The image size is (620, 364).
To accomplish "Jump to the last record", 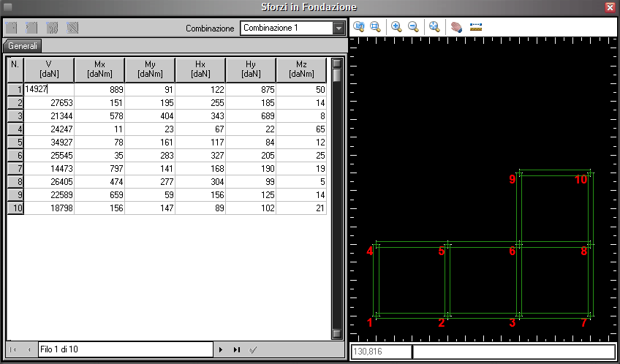I will point(237,350).
